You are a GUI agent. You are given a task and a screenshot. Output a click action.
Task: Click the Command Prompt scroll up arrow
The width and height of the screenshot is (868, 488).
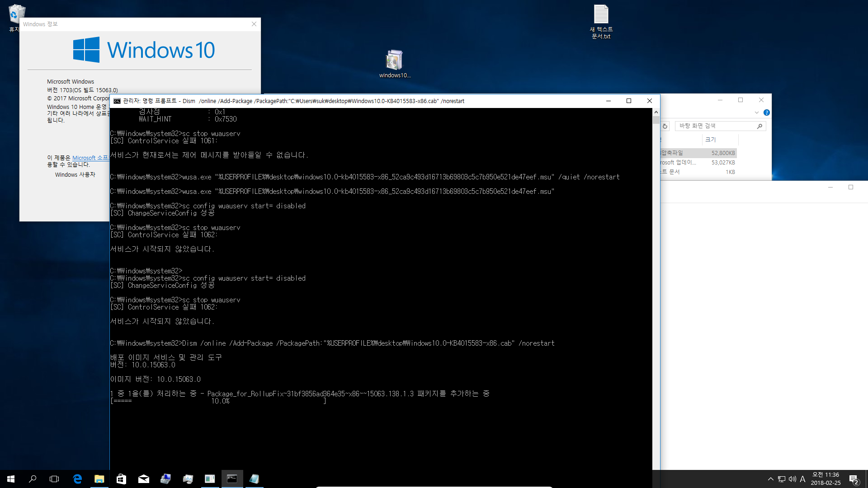click(656, 112)
